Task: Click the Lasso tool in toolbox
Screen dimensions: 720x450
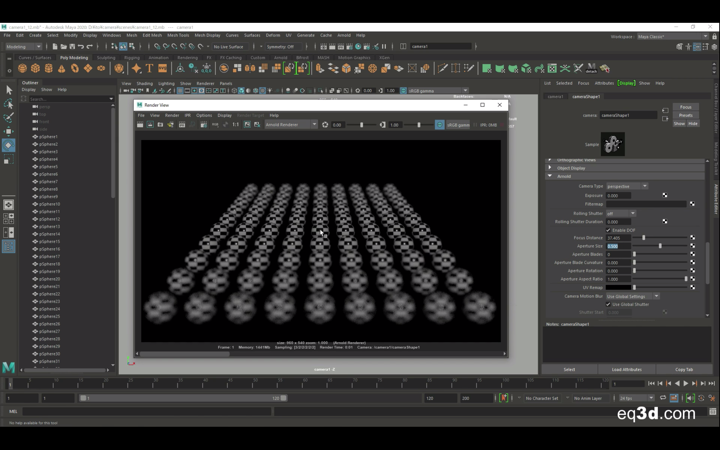Action: point(9,104)
